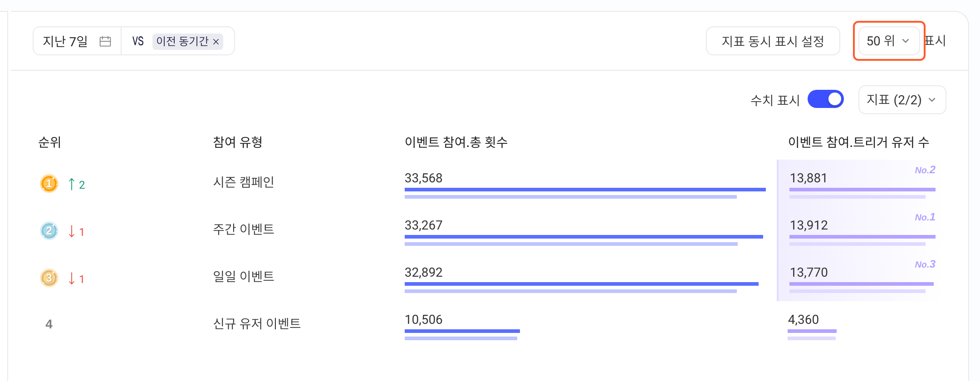980x381 pixels.
Task: Click the bronze rank 3 medal icon
Action: tap(49, 278)
